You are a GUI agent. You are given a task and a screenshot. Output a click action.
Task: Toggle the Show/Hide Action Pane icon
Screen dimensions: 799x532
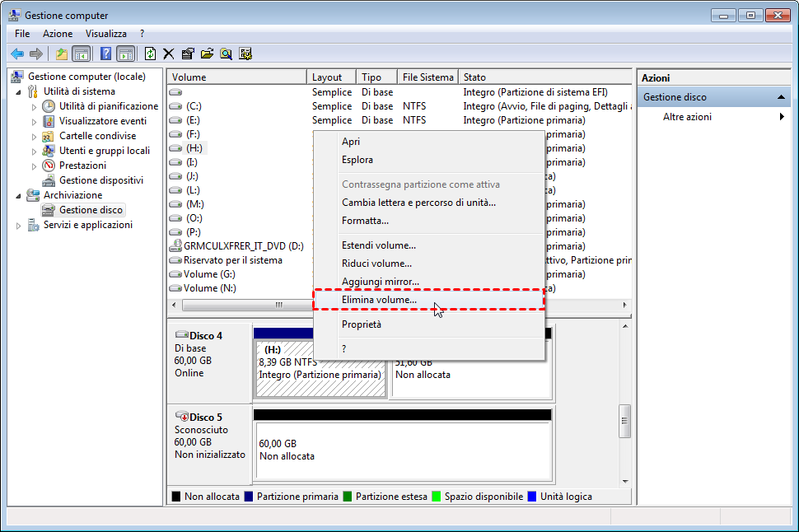pos(125,54)
